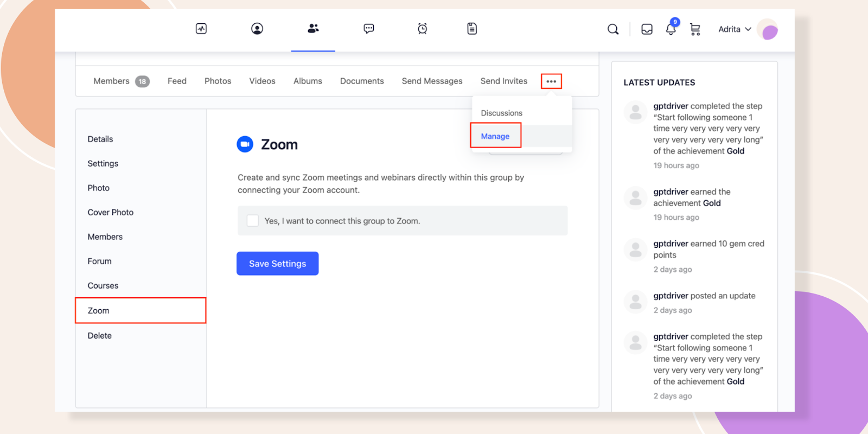Switch to the Photos tab
Viewport: 868px width, 434px height.
[218, 81]
